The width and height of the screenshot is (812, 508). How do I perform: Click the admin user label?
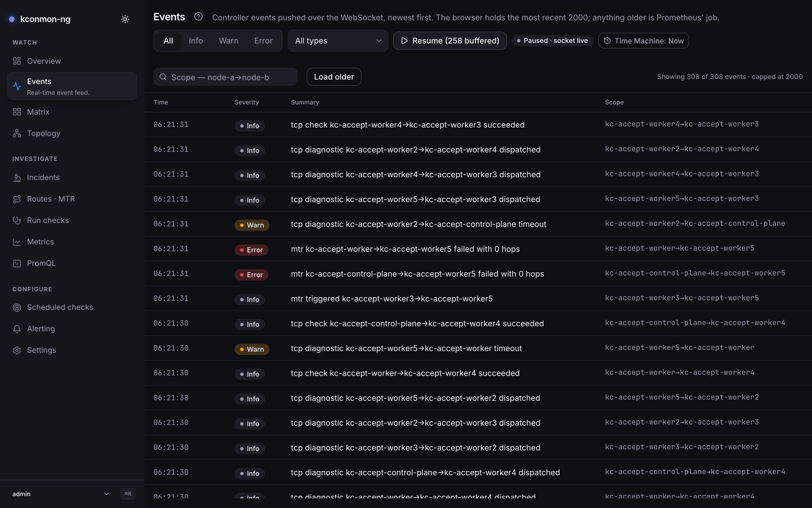point(21,494)
